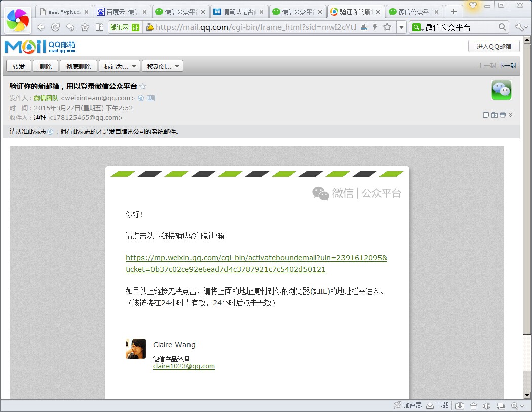Click 进入QQ邮箱 button
The image size is (532, 412).
[x=493, y=46]
